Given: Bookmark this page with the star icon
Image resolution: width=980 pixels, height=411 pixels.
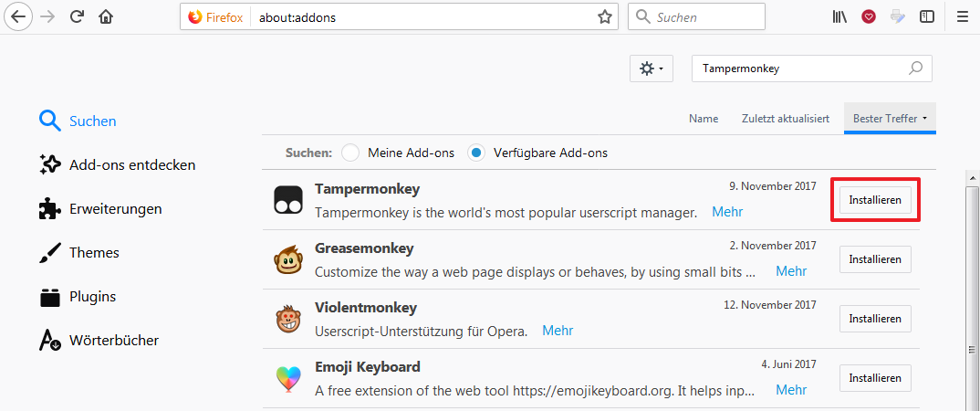Looking at the screenshot, I should [x=604, y=17].
